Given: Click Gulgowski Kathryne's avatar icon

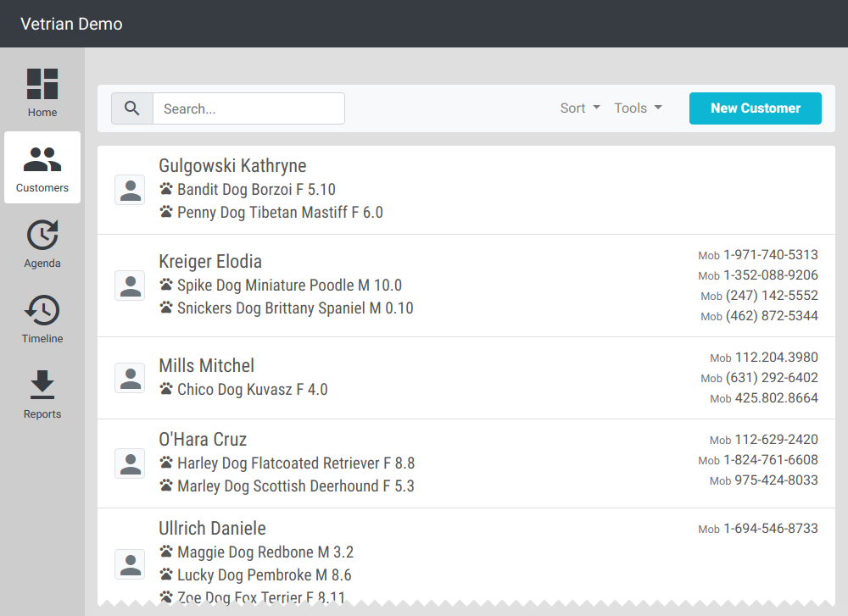Looking at the screenshot, I should (x=130, y=190).
